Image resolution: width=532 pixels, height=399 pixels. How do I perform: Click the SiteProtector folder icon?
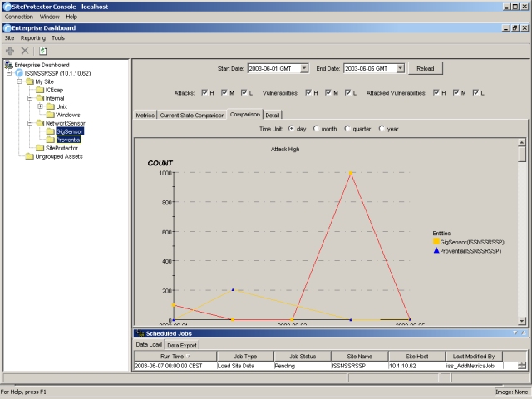coord(40,148)
